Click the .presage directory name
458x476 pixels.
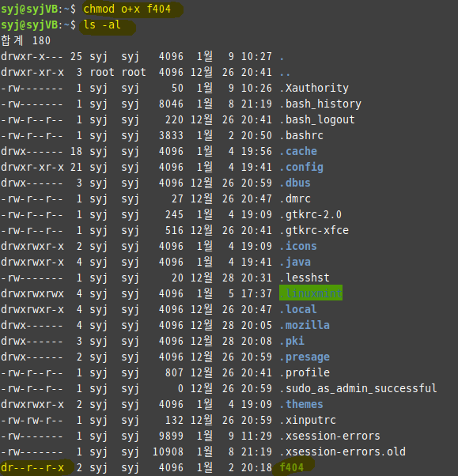pyautogui.click(x=305, y=357)
